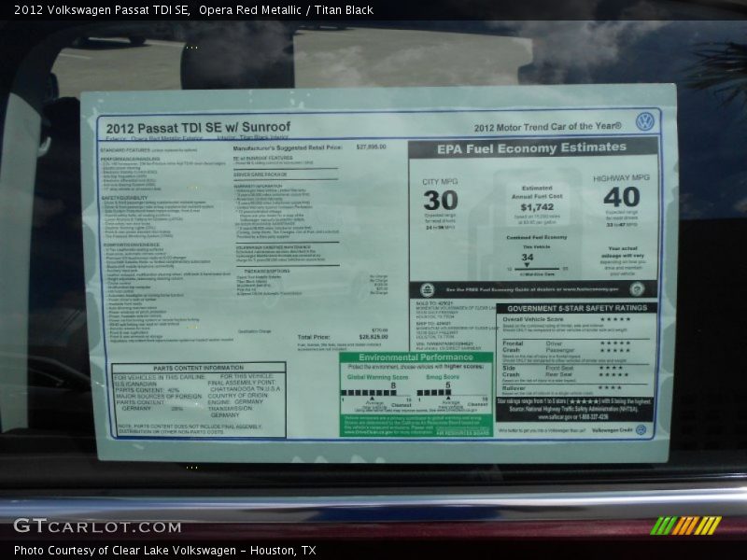
Task: Click the VW logo on the sticker header
Action: point(644,121)
